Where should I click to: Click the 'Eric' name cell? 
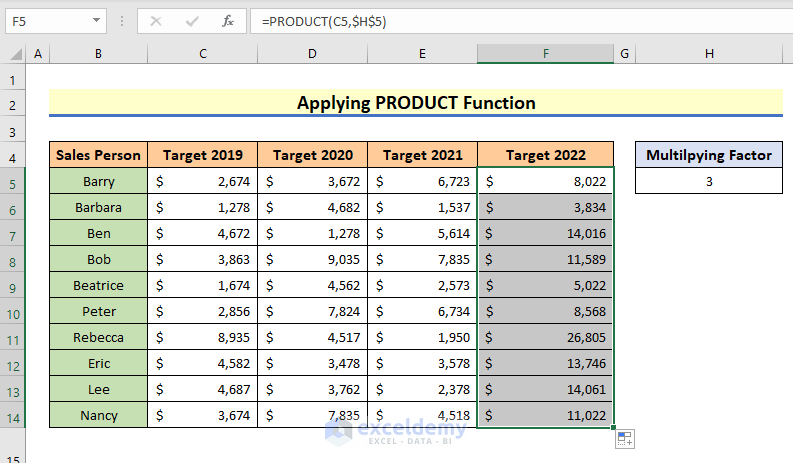[x=98, y=363]
